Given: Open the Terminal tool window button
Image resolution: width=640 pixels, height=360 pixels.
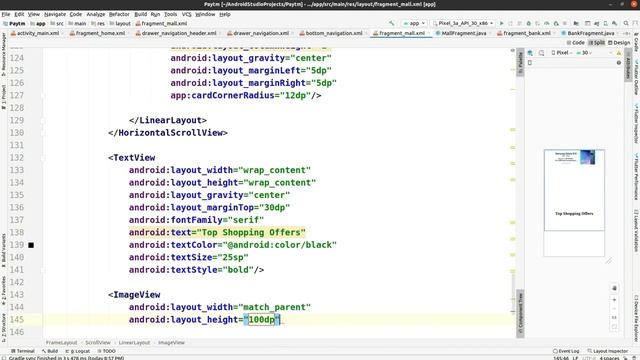Looking at the screenshot, I should click(x=23, y=351).
